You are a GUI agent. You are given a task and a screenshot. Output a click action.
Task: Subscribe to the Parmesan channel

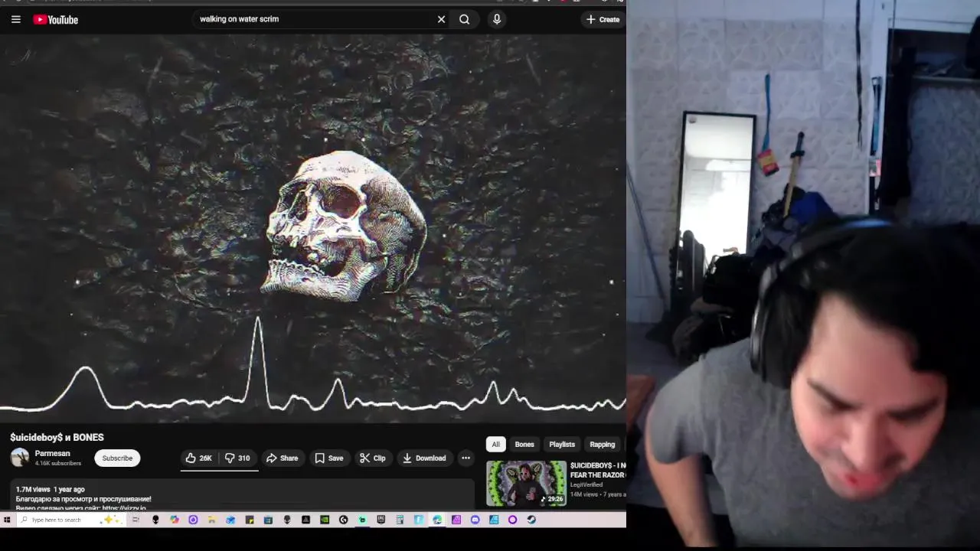click(x=117, y=458)
